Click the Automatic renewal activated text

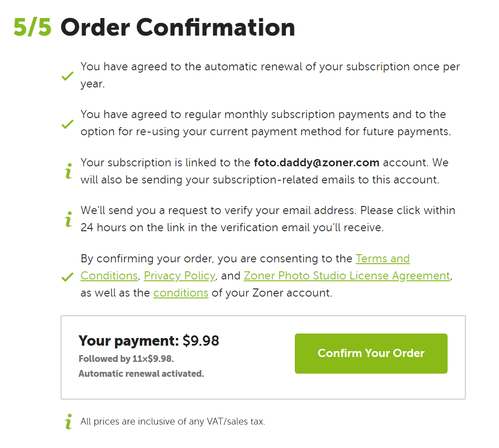point(141,374)
